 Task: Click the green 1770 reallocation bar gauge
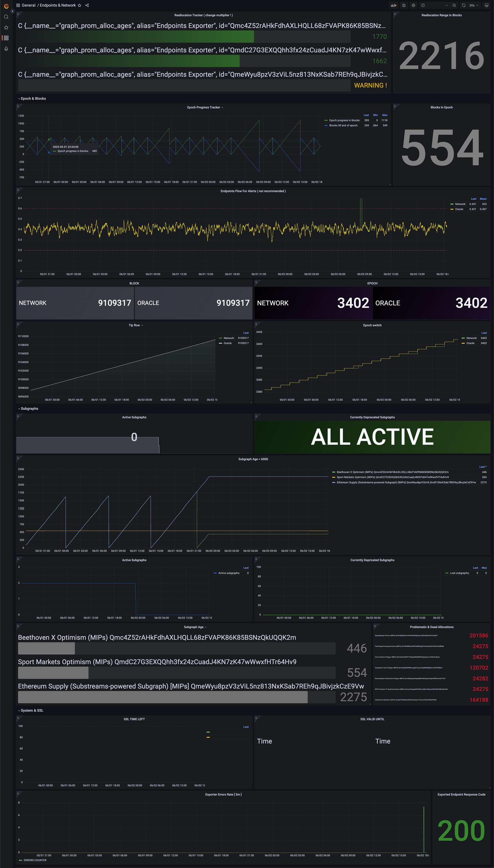[184, 37]
